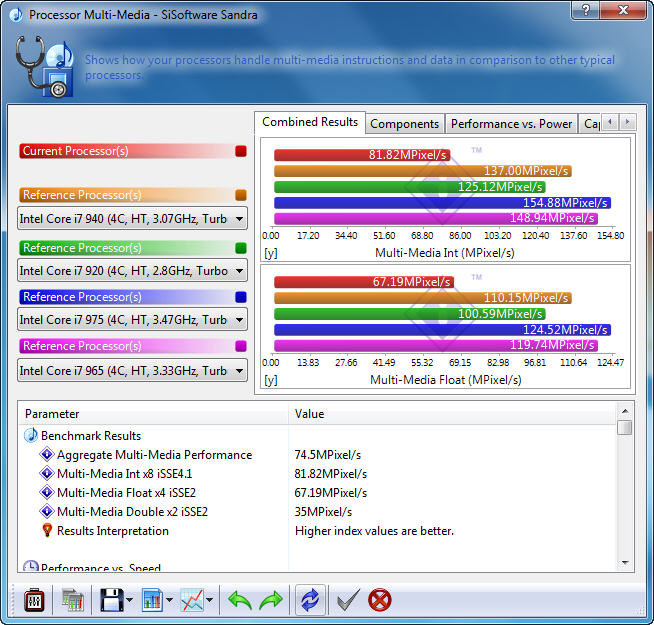Screen dimensions: 654x625
Task: Click the Benchmark Results music note icon
Action: [30, 436]
